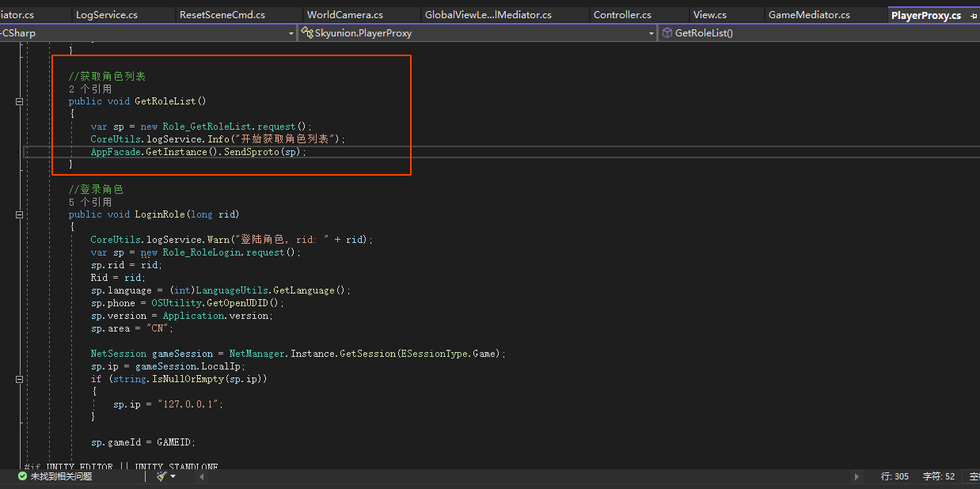This screenshot has height=489, width=980.
Task: Click the "5 个引用" references link above LoginRole
Action: [x=89, y=202]
